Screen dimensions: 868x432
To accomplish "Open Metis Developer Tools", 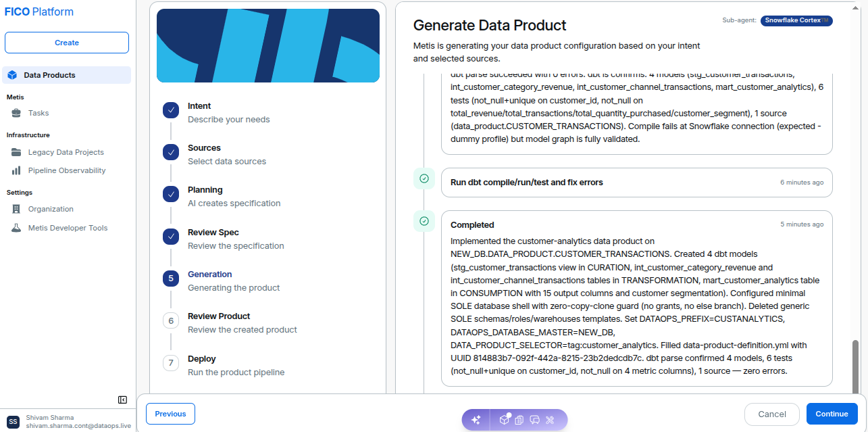I will coord(66,228).
